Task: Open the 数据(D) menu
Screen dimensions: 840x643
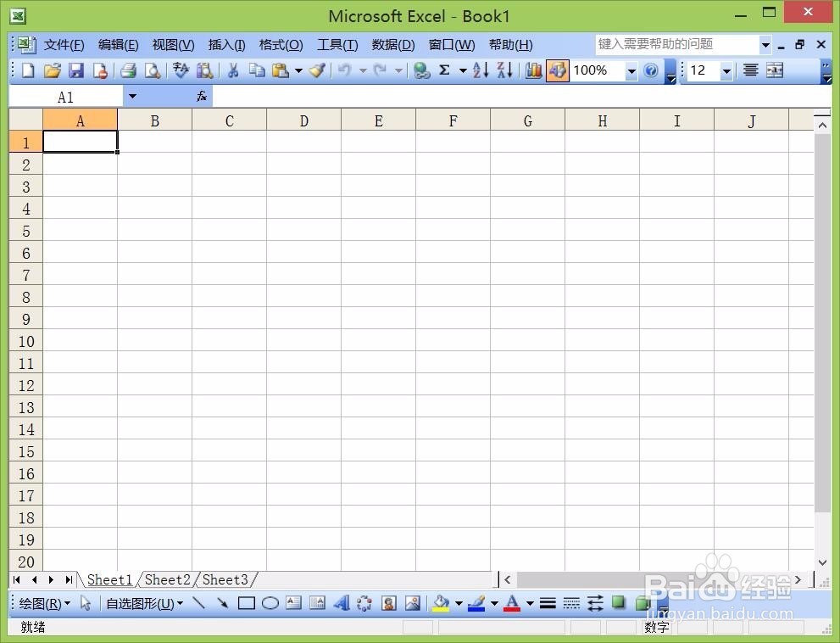Action: (393, 44)
